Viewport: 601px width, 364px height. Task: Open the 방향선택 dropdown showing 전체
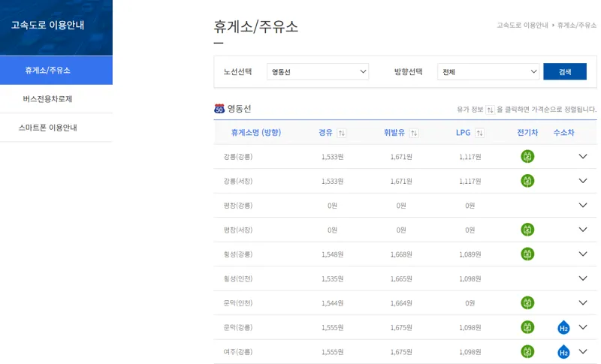[x=488, y=71]
